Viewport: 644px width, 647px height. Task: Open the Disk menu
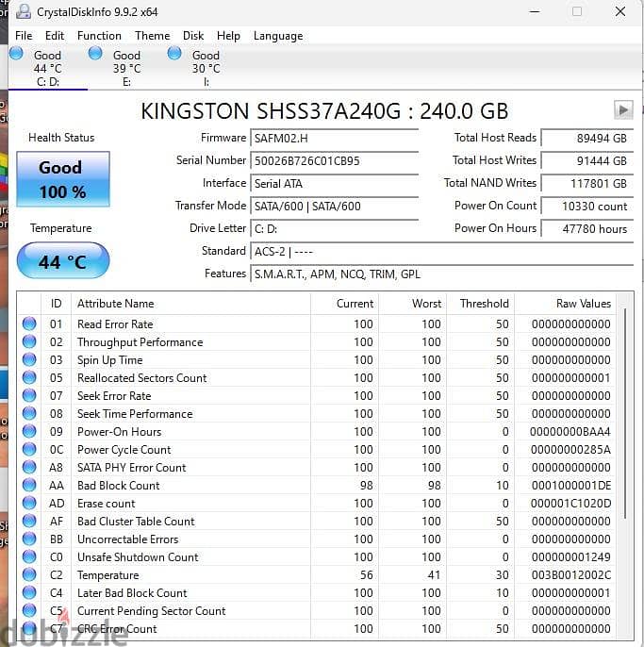(x=193, y=36)
